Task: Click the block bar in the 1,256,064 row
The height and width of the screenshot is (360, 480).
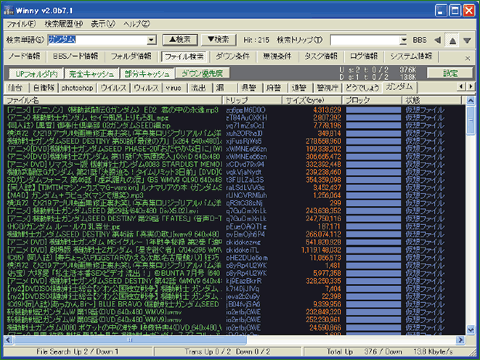Action: pos(373,195)
